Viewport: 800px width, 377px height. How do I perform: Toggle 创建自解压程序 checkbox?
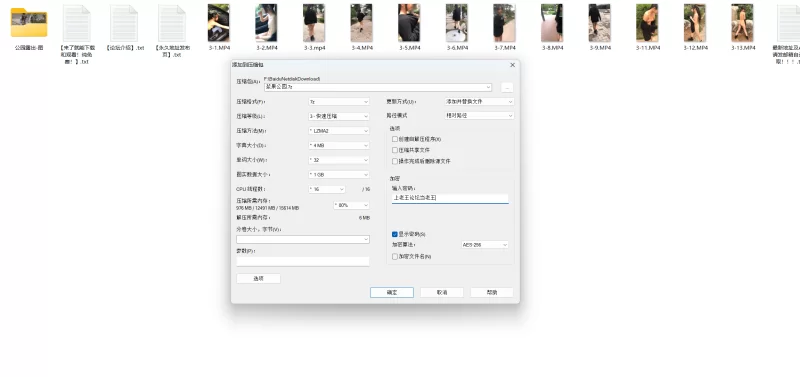pos(395,139)
